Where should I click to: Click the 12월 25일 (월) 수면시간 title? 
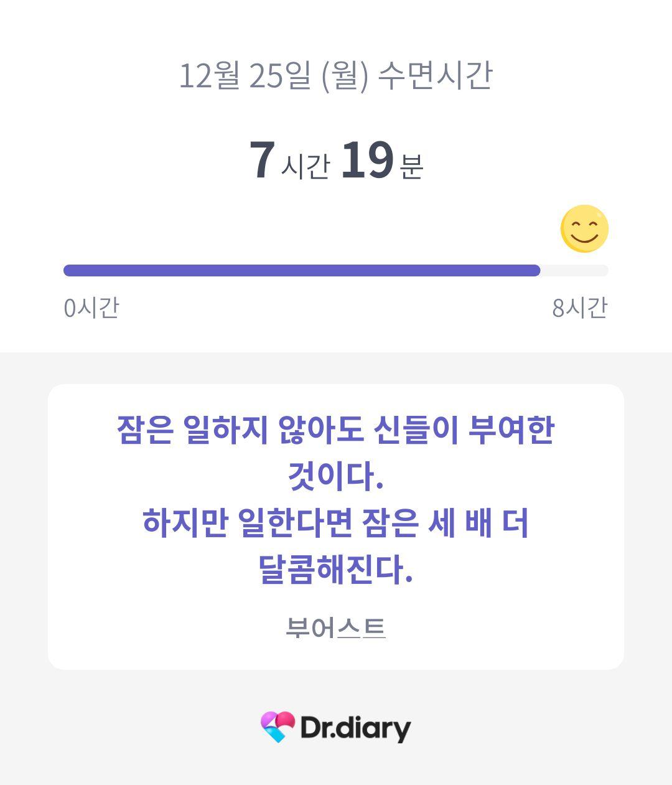tap(335, 76)
